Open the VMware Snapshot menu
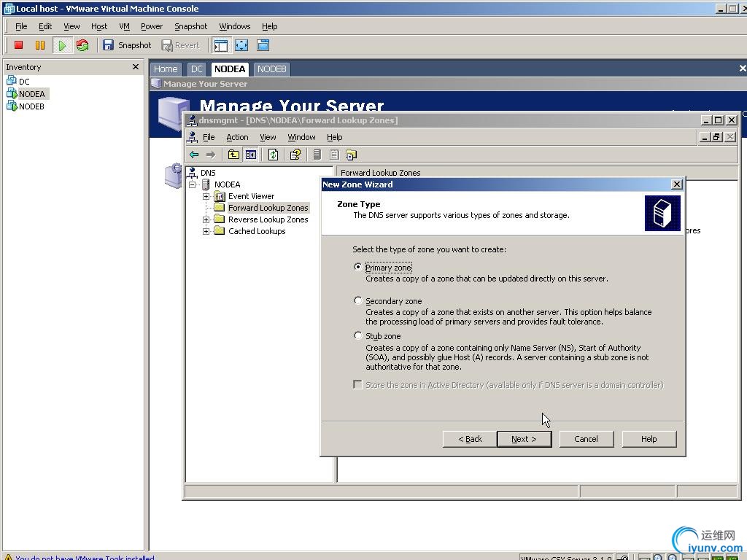Image resolution: width=747 pixels, height=560 pixels. click(x=190, y=26)
